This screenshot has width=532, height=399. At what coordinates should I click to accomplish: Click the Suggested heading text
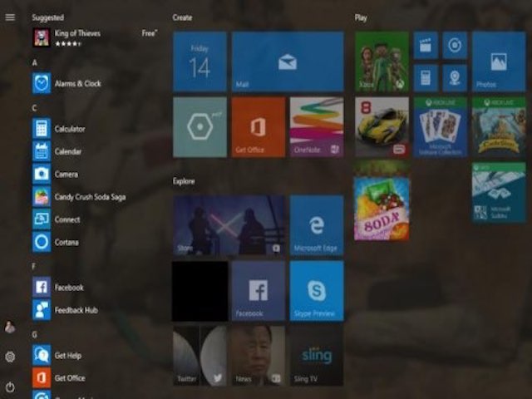click(48, 17)
